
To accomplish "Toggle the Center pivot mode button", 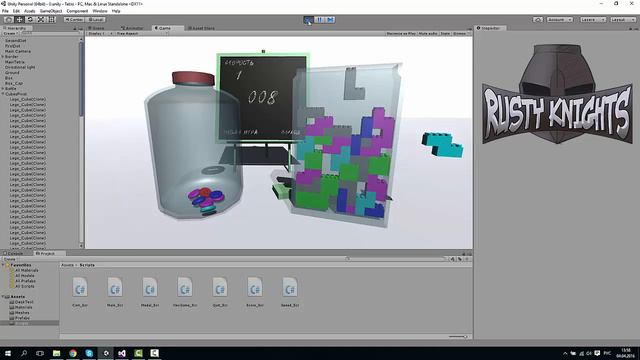I will (x=73, y=20).
